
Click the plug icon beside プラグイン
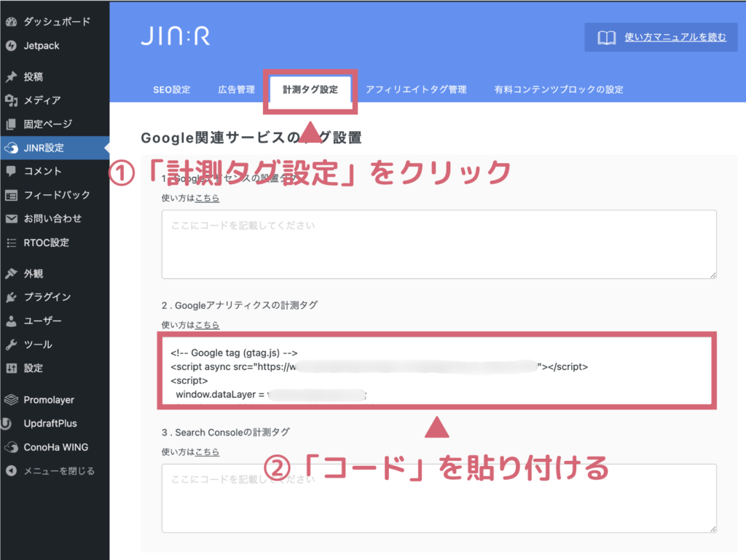click(12, 297)
